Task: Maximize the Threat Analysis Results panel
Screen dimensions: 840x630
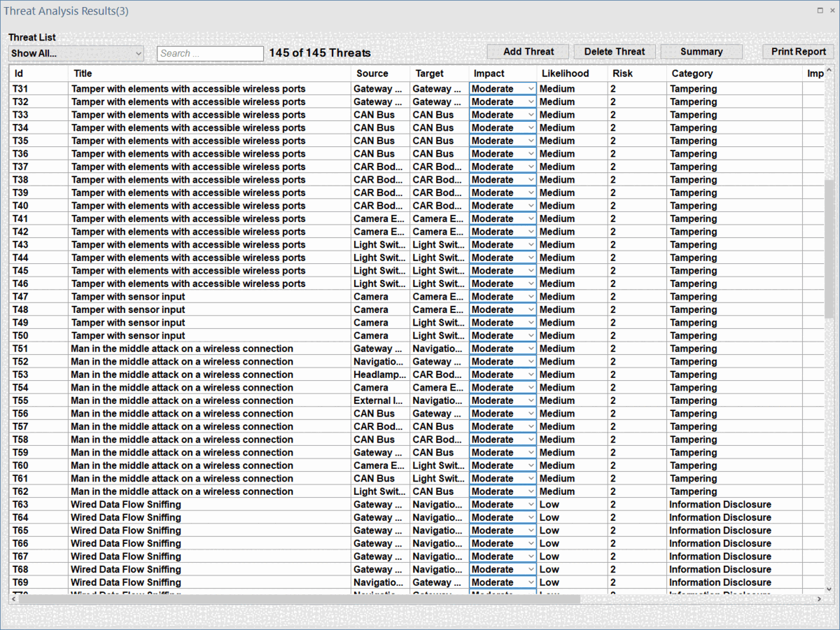Action: [820, 10]
